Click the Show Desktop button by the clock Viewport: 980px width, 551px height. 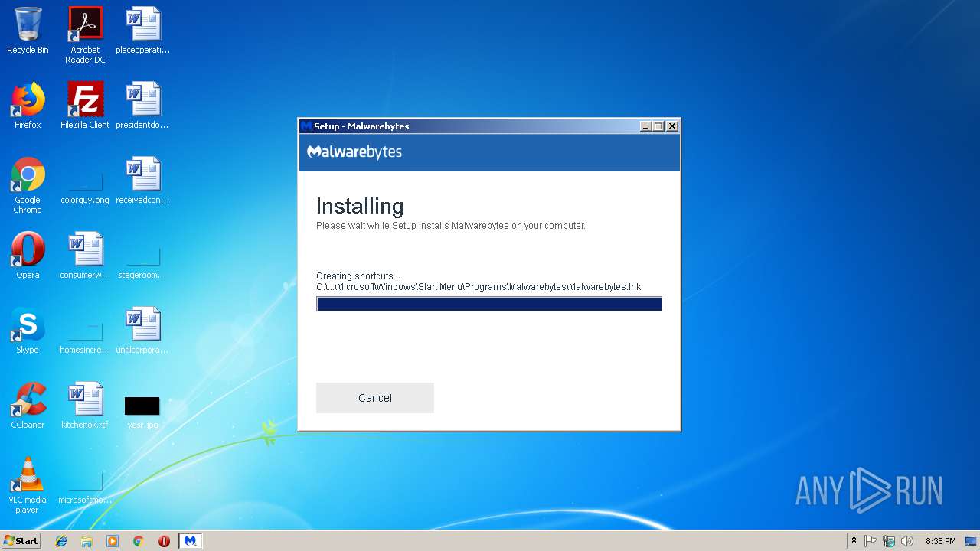[x=972, y=541]
